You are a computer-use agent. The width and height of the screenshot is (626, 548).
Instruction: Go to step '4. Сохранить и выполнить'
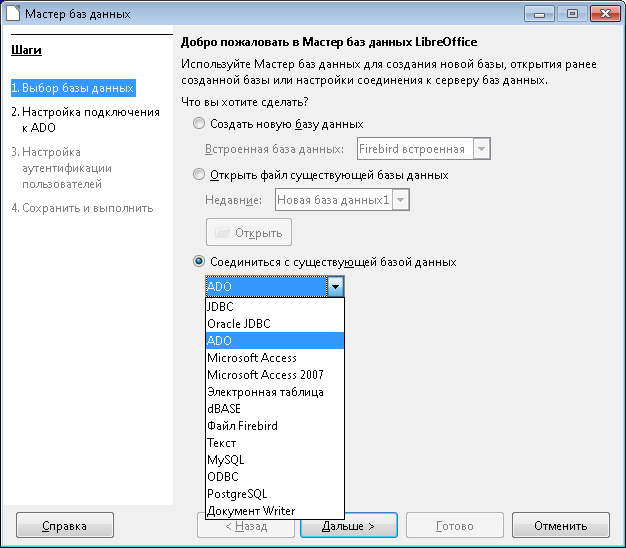tap(82, 208)
